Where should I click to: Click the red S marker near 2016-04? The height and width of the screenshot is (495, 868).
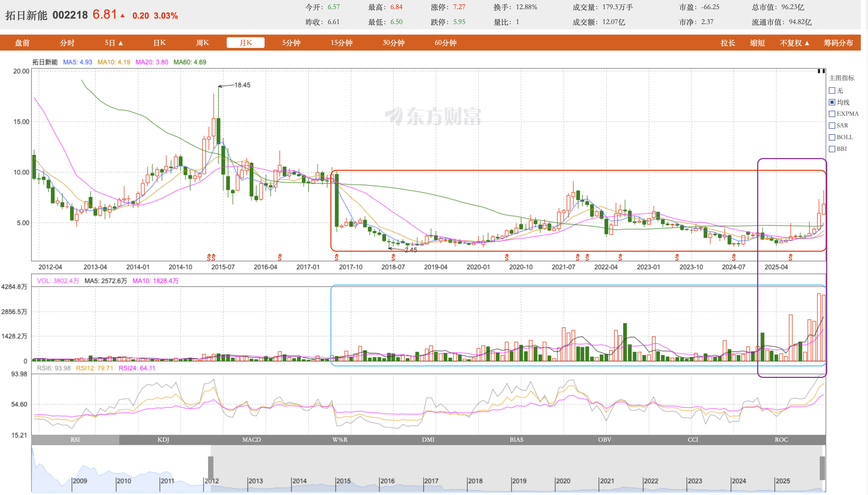click(x=280, y=257)
